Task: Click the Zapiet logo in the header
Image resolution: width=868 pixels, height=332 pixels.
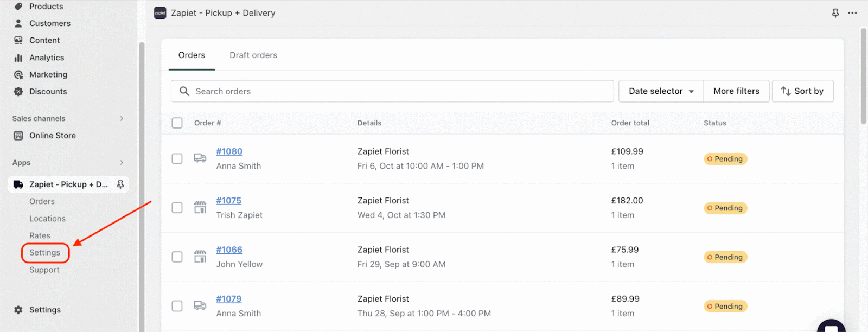Action: pyautogui.click(x=160, y=13)
